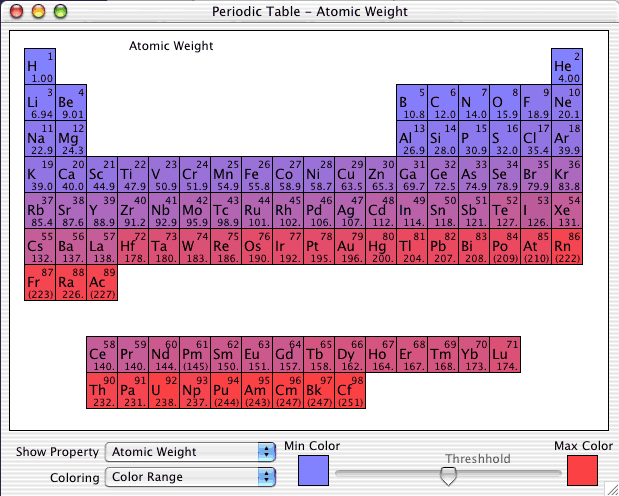Open the Coloring dropdown set to Color Range
The image size is (619, 496).
(190, 478)
